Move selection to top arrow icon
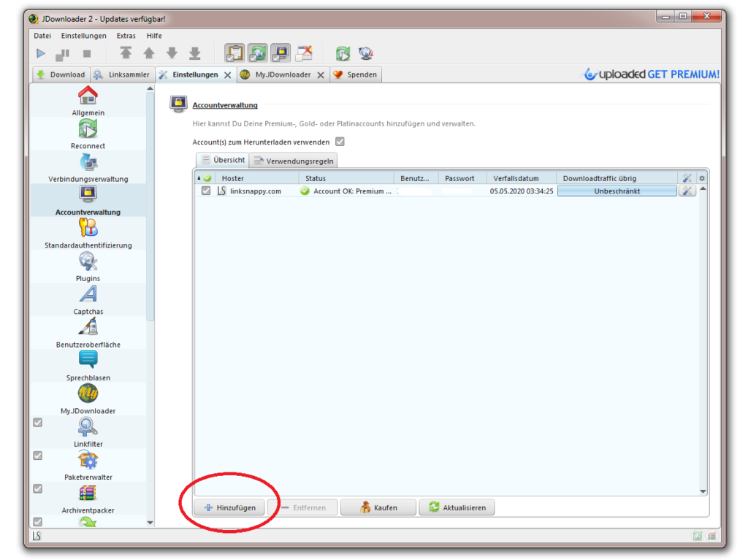This screenshot has height=560, width=748. 126,53
